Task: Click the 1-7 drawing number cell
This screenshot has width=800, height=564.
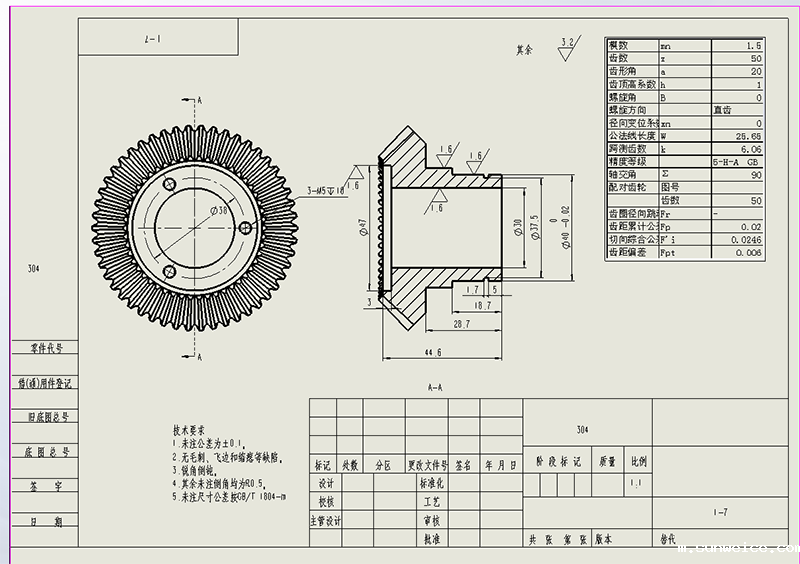Action: pyautogui.click(x=720, y=511)
